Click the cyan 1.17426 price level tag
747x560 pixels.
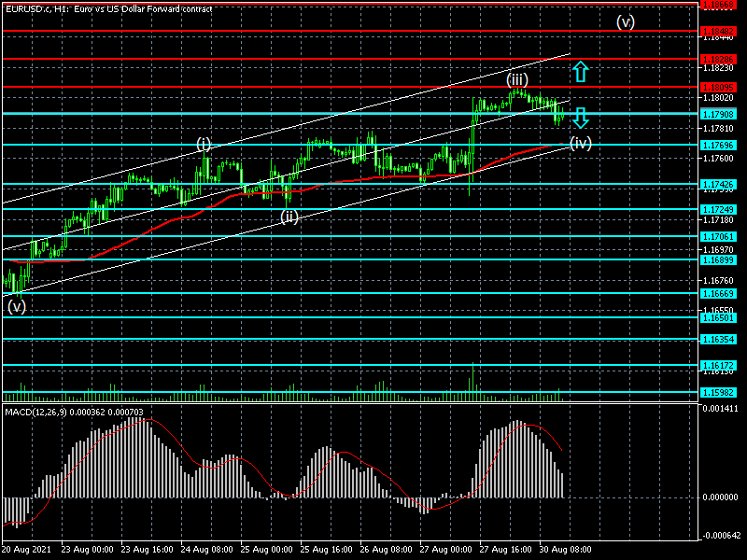(718, 184)
